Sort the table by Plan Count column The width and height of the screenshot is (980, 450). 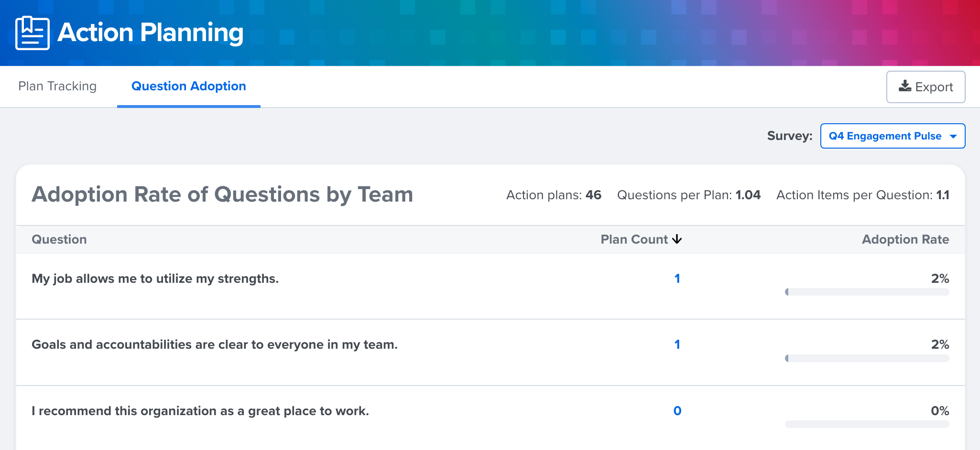click(634, 239)
